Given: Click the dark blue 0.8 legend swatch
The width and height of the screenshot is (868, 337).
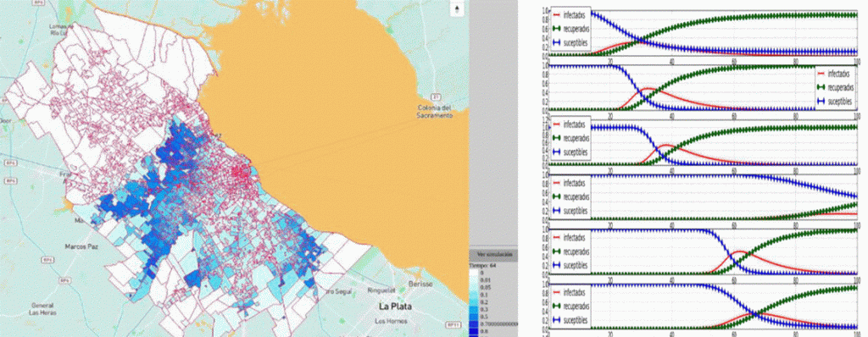Looking at the screenshot, I should tap(474, 331).
